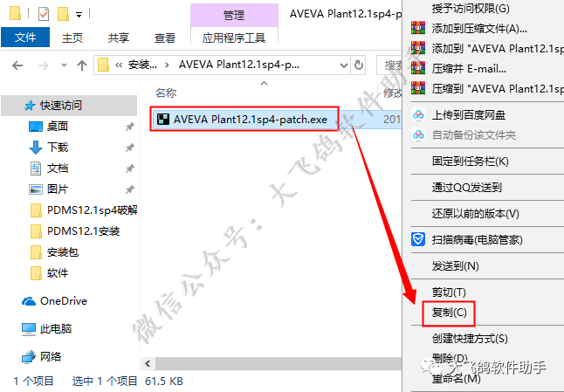Click WinRAR icon beside 添加到压缩文件(A)
The image size is (564, 392).
(x=418, y=28)
